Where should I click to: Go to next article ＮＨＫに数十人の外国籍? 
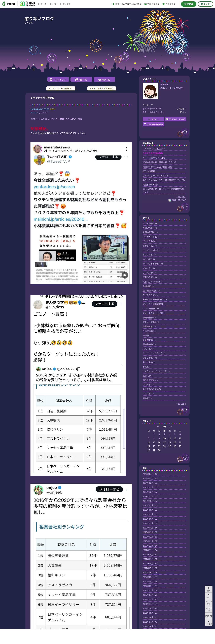click(x=102, y=88)
